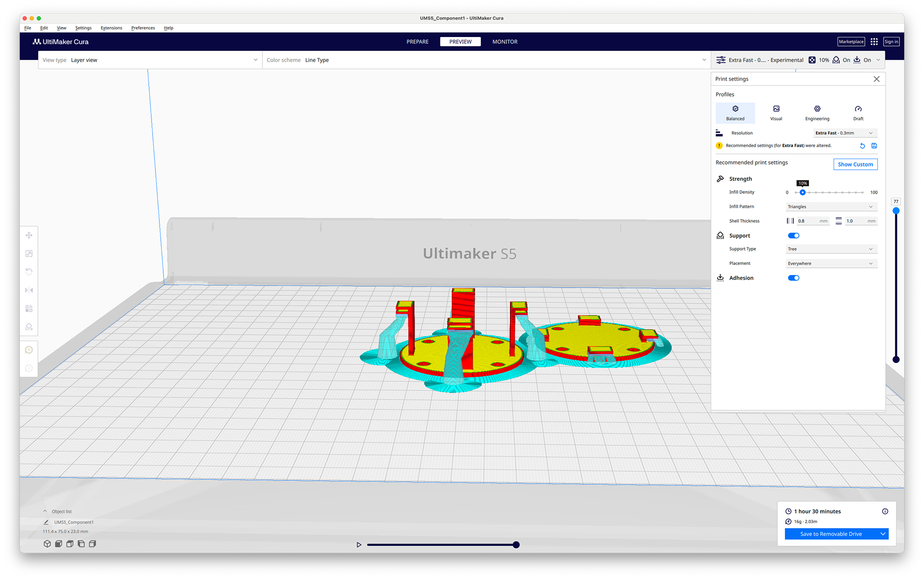Open the View type Layer view dropdown

150,60
